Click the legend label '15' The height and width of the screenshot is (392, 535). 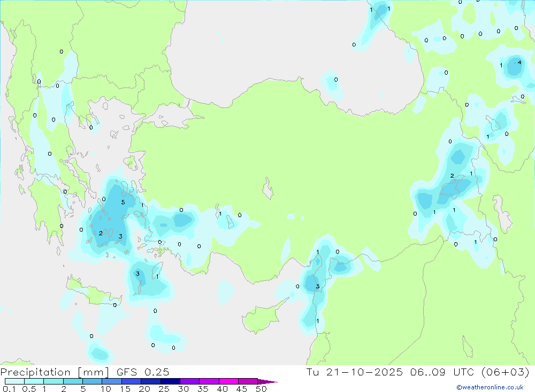(x=125, y=389)
